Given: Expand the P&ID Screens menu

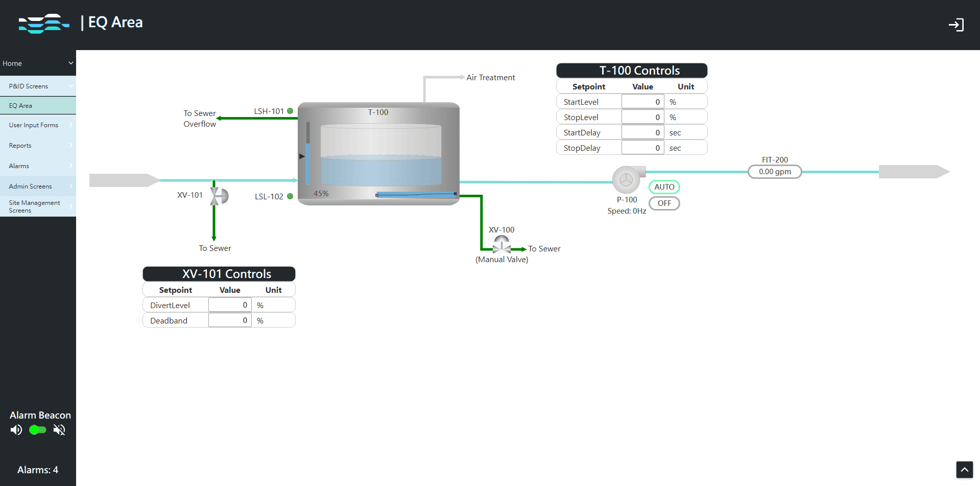Looking at the screenshot, I should click(38, 86).
